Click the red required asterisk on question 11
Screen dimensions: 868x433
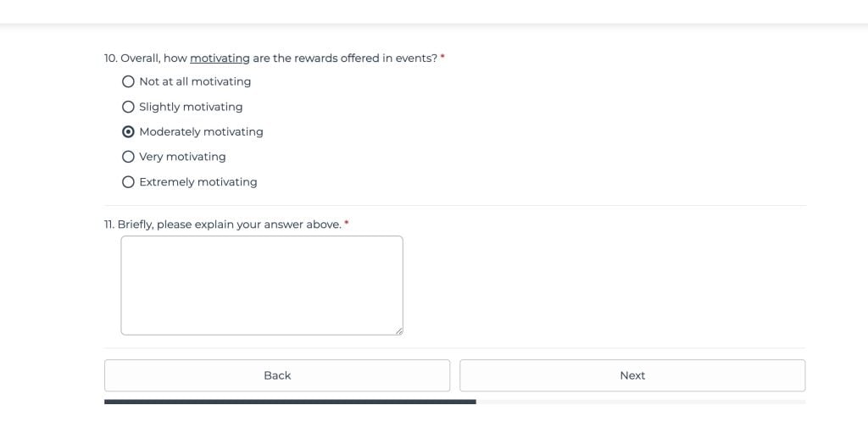coord(347,224)
